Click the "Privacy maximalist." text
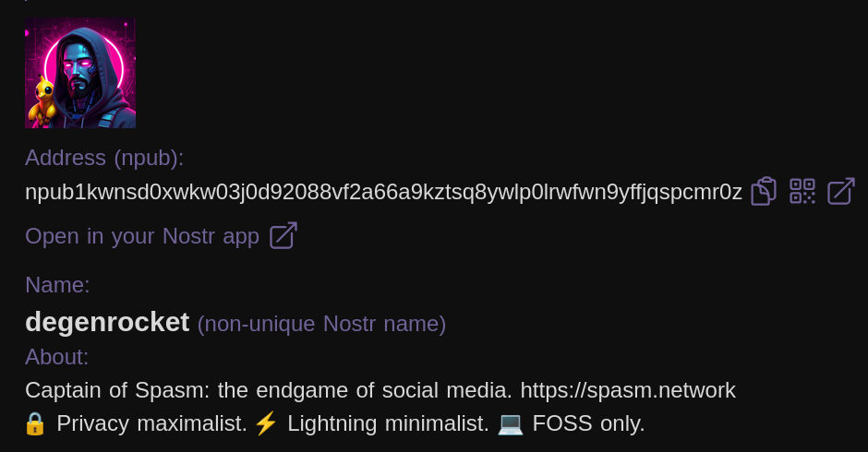Viewport: 868px width, 452px height. pyautogui.click(x=151, y=423)
